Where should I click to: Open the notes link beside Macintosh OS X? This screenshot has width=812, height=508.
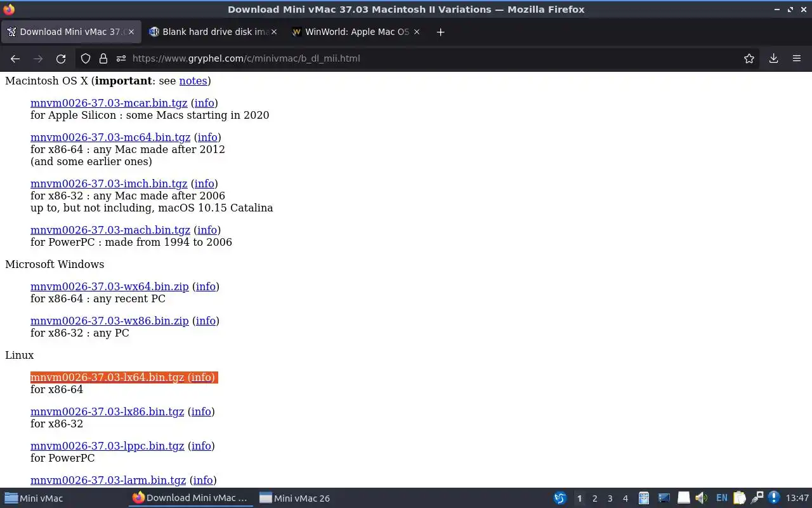(x=193, y=81)
